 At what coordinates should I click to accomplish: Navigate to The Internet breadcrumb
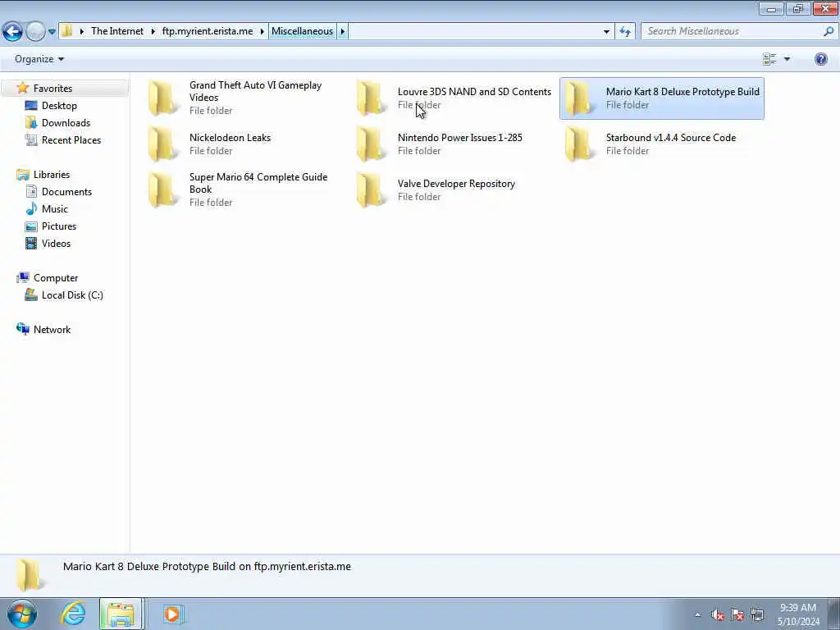click(x=117, y=31)
